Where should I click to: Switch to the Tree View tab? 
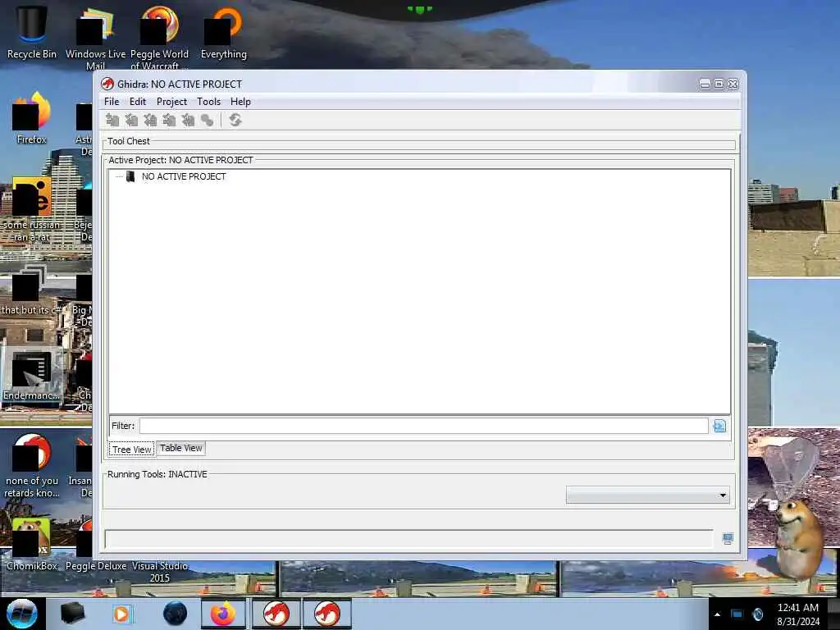(132, 450)
